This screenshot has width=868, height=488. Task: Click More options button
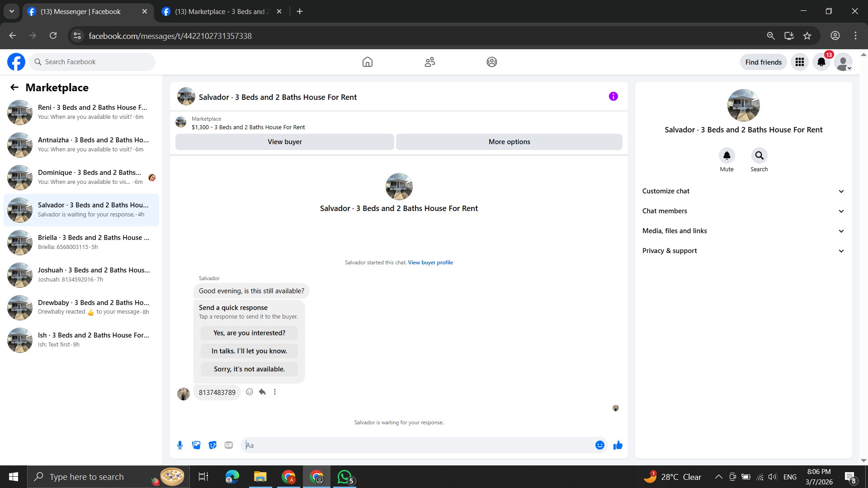click(509, 142)
